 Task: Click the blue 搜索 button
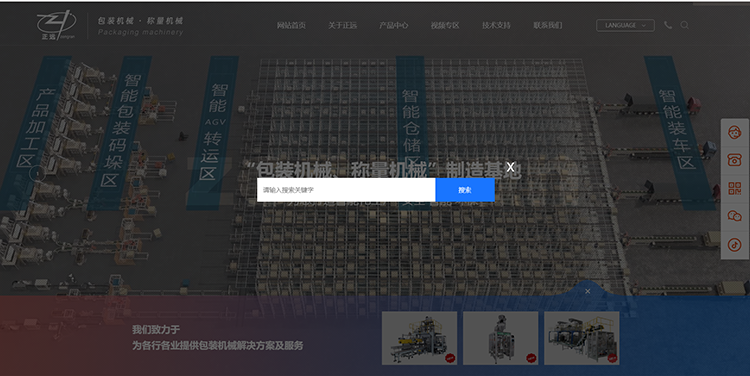click(465, 190)
